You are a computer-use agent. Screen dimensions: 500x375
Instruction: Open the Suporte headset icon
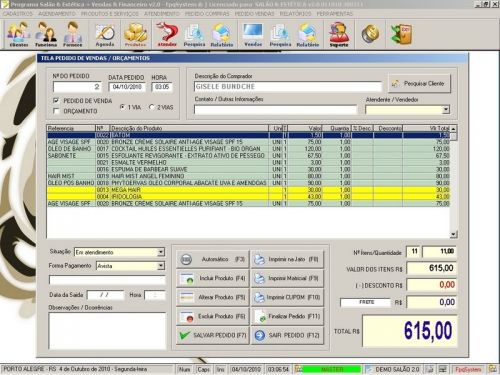339,34
